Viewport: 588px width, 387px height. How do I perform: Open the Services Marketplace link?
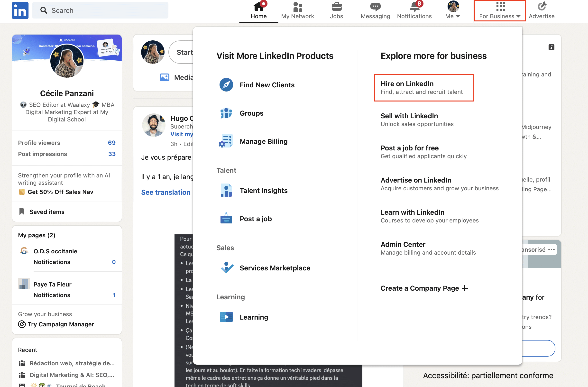point(275,268)
